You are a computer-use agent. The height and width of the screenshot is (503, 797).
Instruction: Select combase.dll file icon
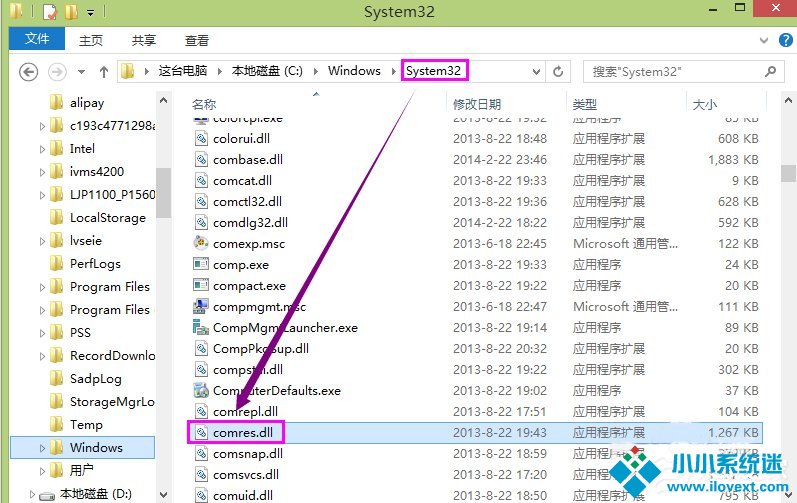point(201,160)
